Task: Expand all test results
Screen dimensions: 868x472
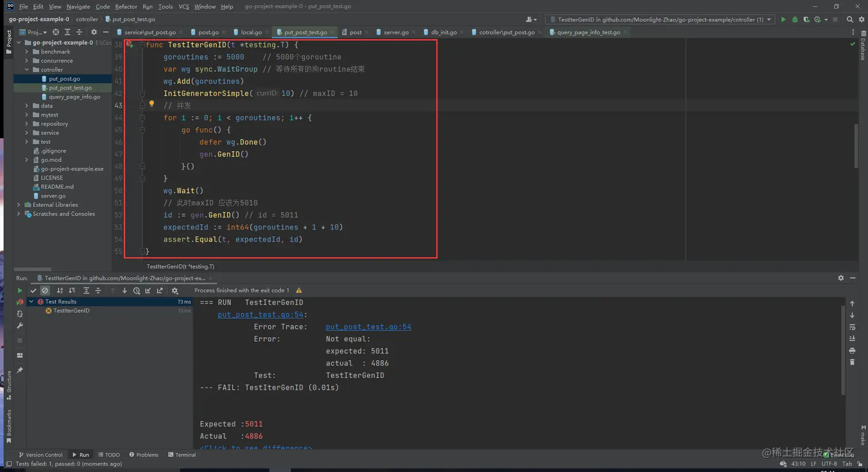Action: point(86,291)
